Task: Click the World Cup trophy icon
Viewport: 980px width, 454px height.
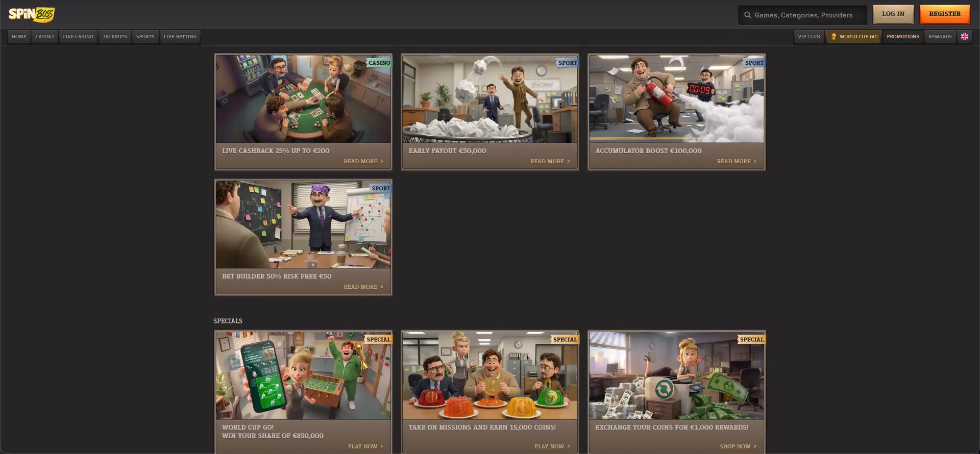Action: pos(834,37)
